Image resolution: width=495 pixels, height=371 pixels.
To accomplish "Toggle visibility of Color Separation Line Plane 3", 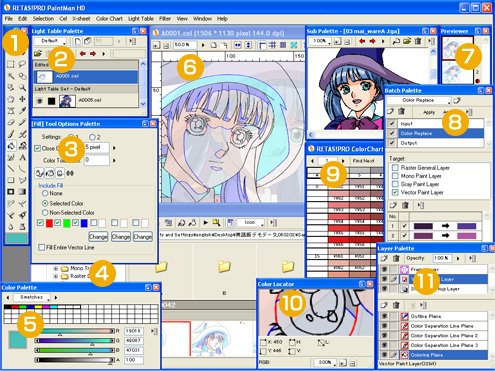I will [x=384, y=345].
